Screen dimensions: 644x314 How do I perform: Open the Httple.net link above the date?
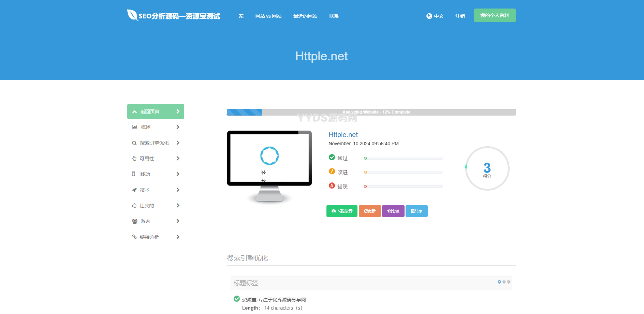tap(343, 135)
